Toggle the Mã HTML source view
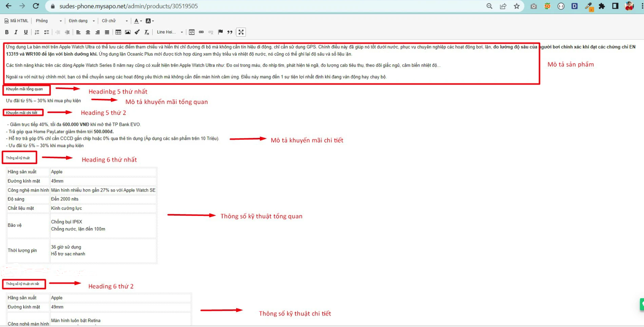Viewport: 644px width, 327px height. point(16,21)
